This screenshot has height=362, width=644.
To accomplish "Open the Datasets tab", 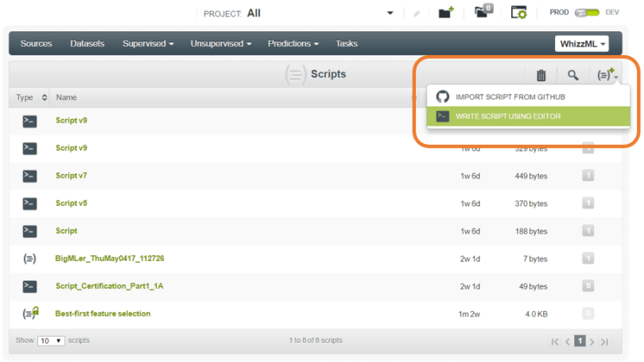I will click(87, 44).
